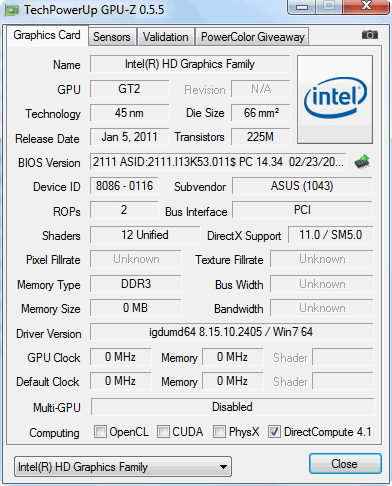Enable the OpenCL checkbox
This screenshot has height=486, width=392.
click(100, 431)
